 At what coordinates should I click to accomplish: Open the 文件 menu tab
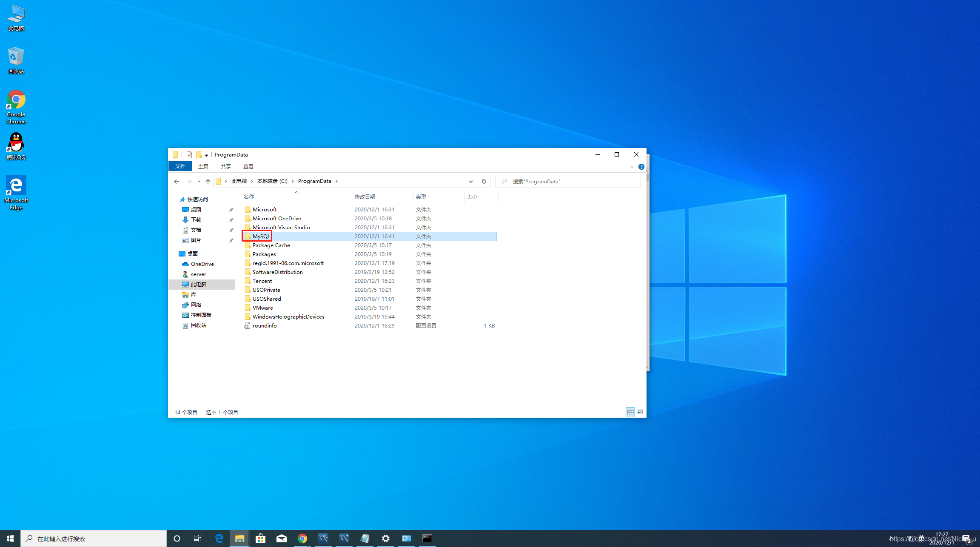(180, 166)
